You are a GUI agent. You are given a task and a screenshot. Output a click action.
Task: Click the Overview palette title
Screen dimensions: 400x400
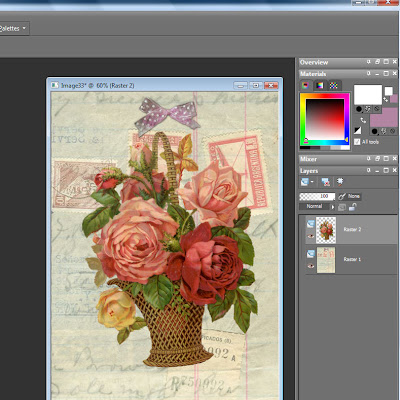point(314,62)
